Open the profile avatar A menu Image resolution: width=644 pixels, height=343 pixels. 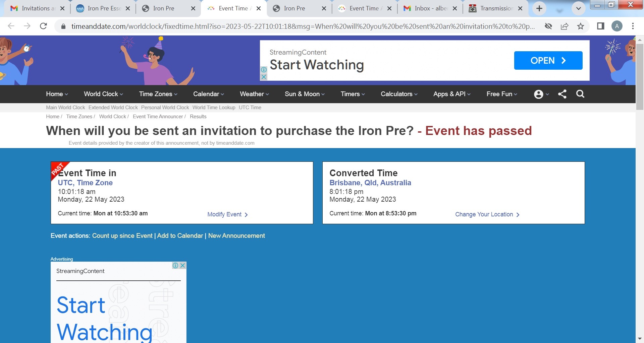click(617, 26)
